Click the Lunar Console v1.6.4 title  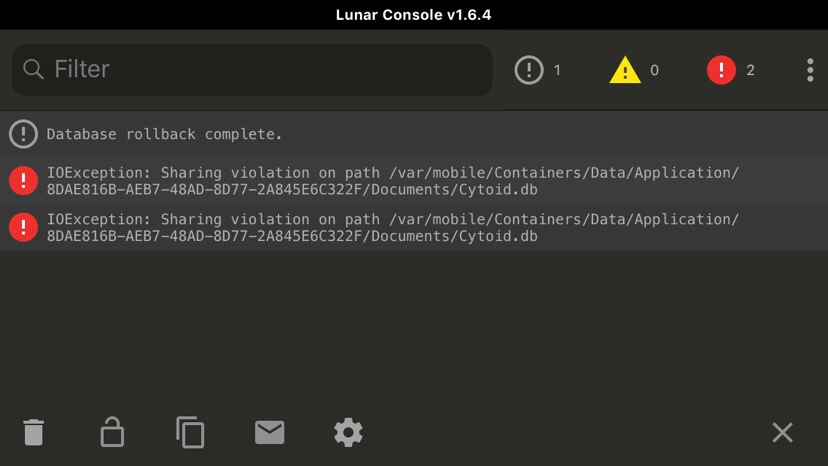click(x=413, y=15)
